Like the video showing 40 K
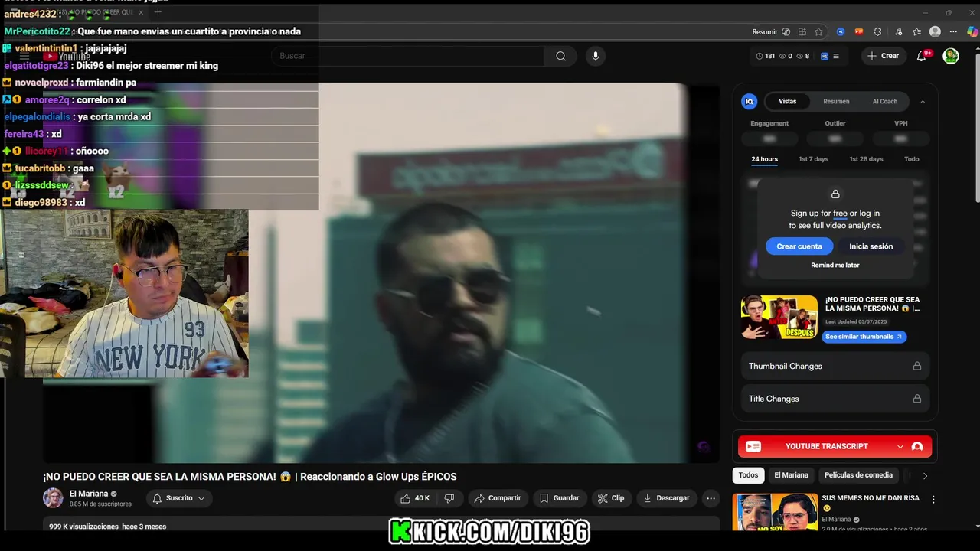 [414, 498]
